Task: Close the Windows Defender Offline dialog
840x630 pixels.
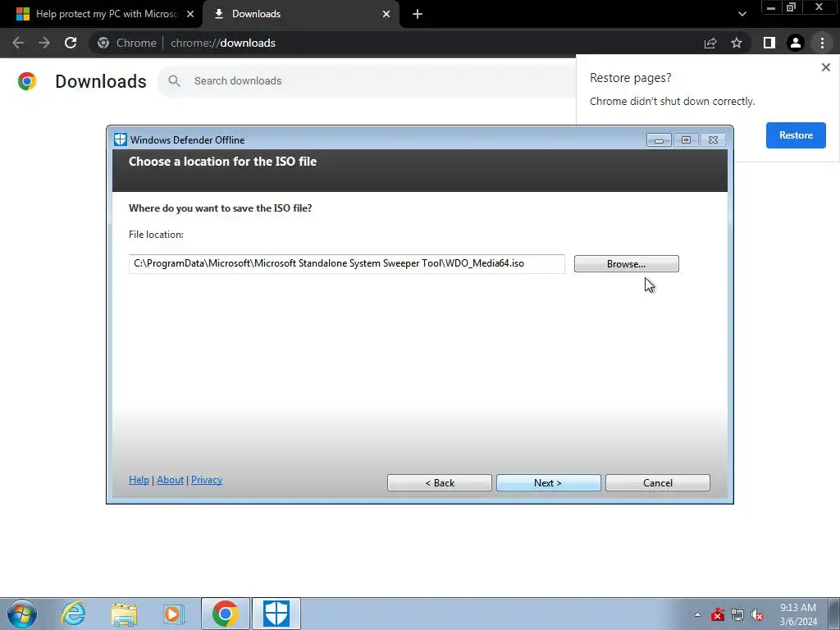Action: 713,140
